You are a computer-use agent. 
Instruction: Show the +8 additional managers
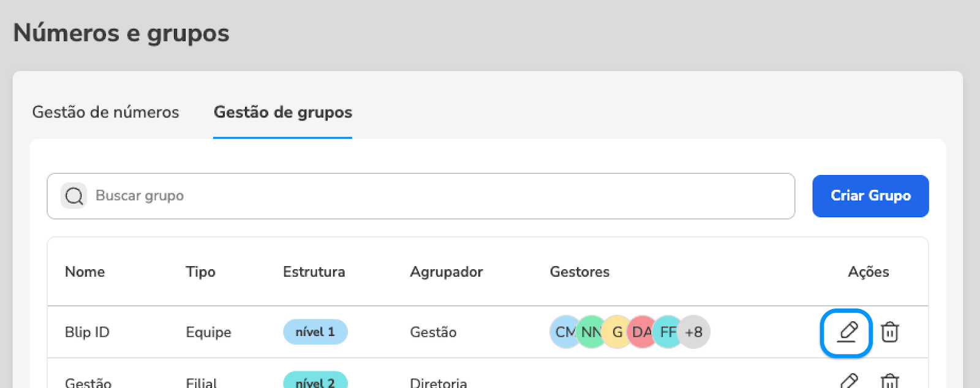(695, 332)
